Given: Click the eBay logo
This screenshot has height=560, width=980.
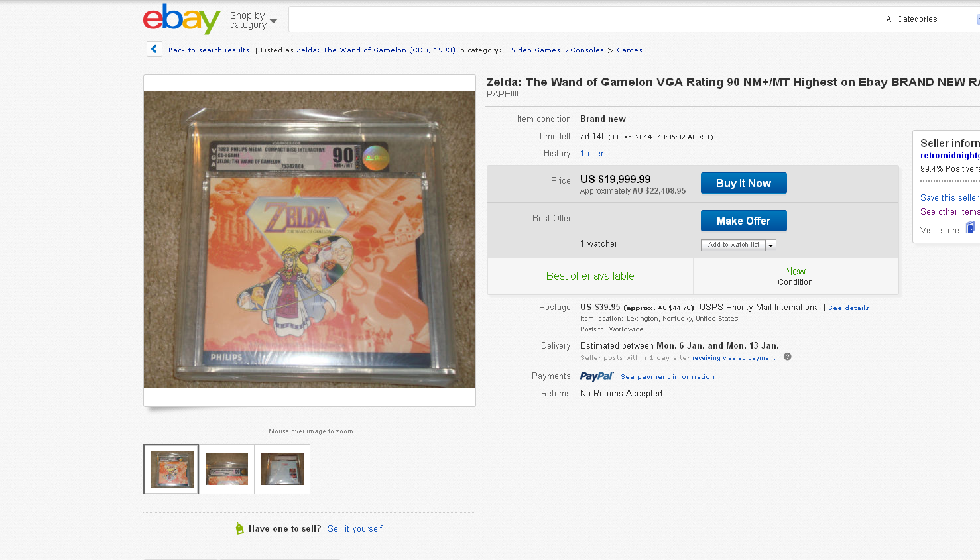Looking at the screenshot, I should point(182,19).
